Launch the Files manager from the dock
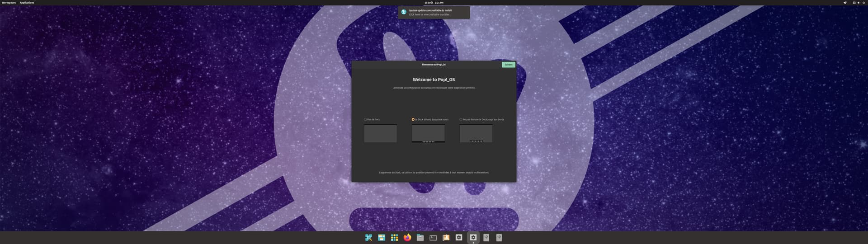The height and width of the screenshot is (244, 868). (420, 238)
